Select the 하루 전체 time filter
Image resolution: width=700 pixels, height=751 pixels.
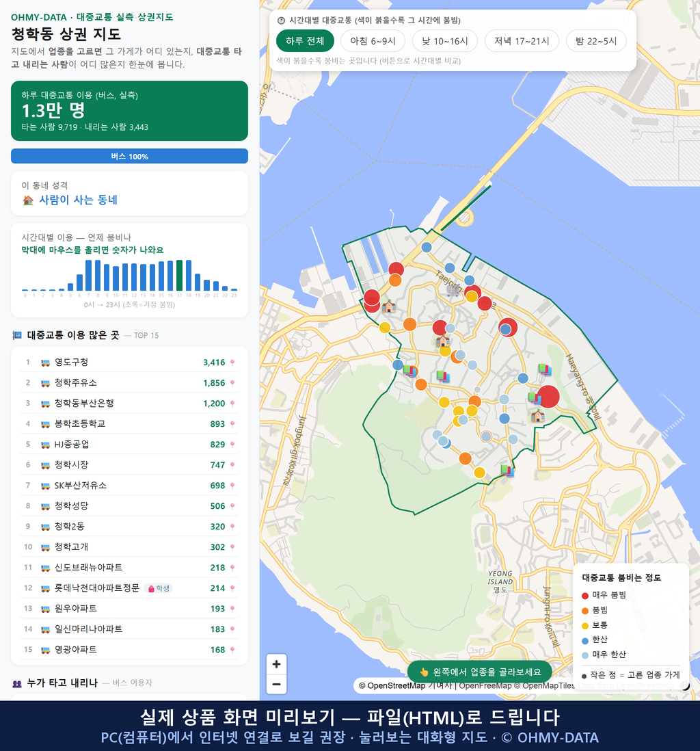305,41
